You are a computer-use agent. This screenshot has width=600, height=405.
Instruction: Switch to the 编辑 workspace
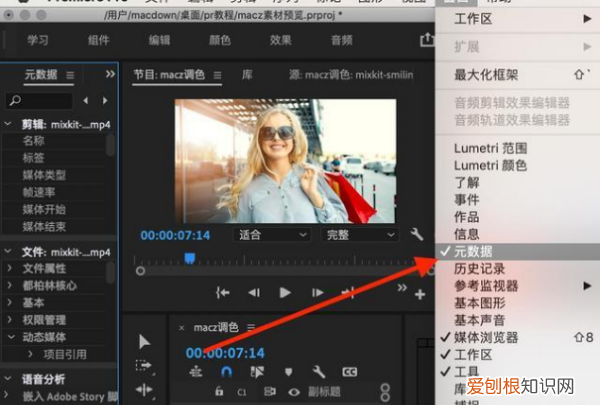(160, 40)
